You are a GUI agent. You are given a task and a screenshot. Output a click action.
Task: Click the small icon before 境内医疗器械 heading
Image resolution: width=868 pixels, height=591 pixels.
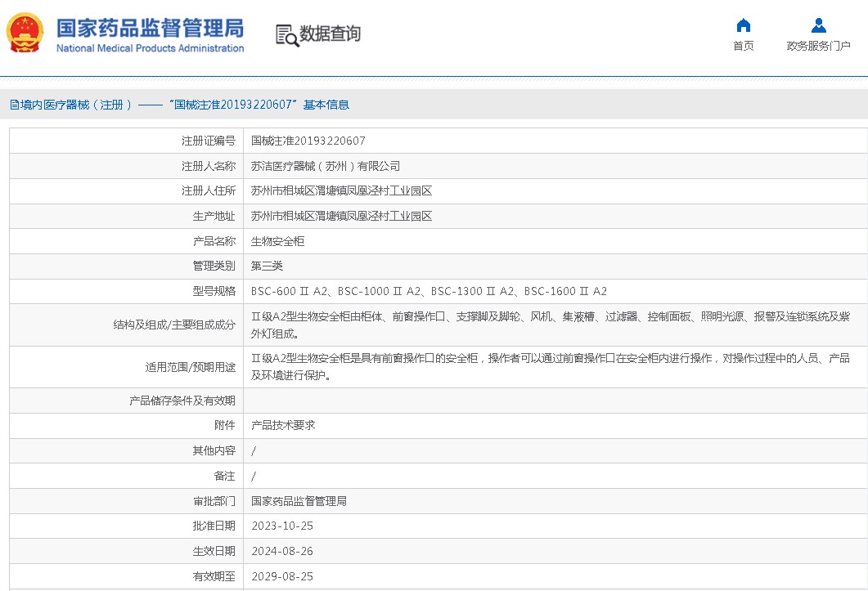tap(14, 105)
